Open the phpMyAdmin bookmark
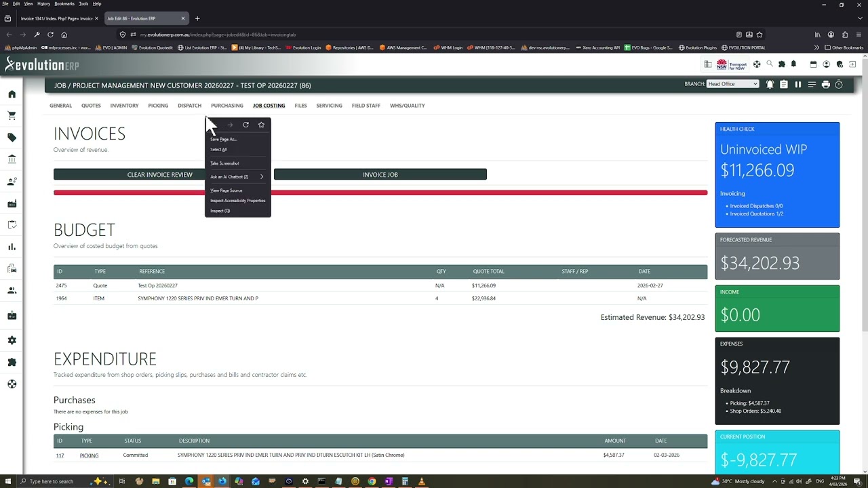Viewport: 868px width, 488px height. pyautogui.click(x=21, y=48)
